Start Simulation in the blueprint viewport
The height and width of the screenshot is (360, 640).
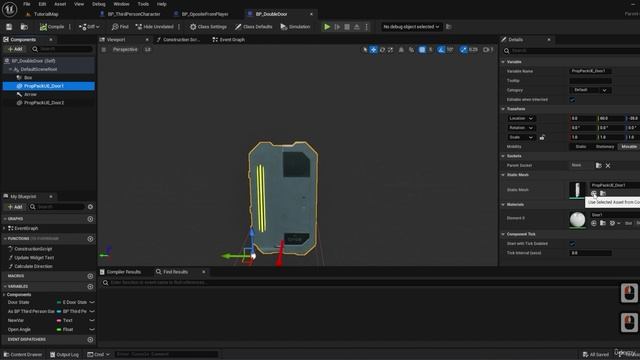click(x=295, y=27)
